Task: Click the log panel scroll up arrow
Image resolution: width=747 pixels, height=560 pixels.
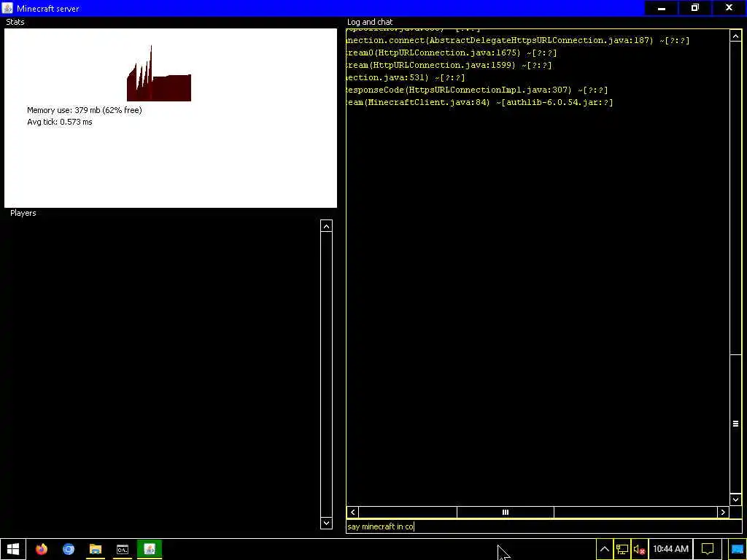Action: (735, 36)
